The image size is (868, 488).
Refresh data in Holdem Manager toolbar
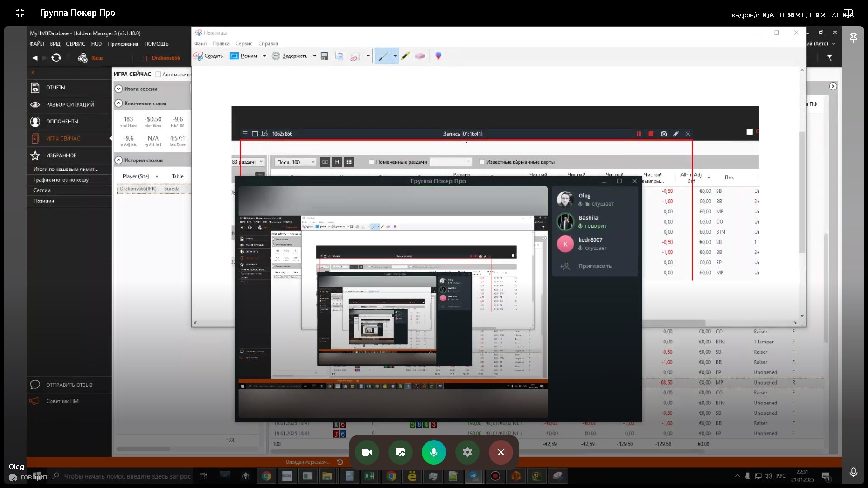[56, 58]
